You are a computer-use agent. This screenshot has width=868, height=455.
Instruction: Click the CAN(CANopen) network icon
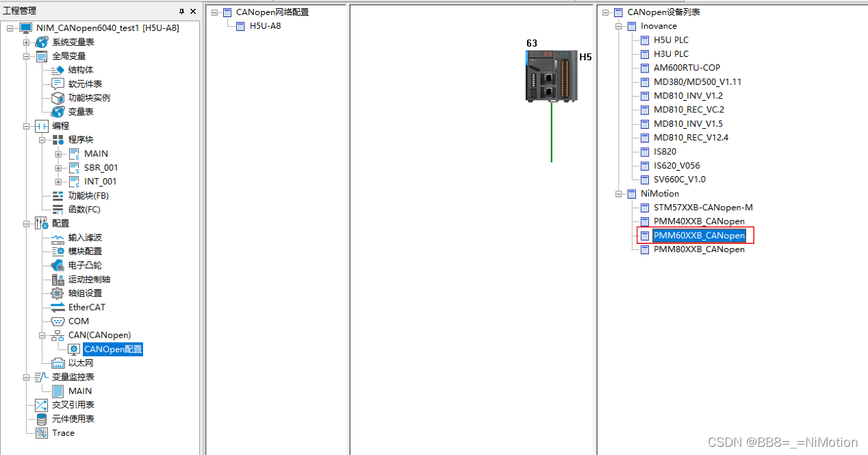(x=58, y=335)
